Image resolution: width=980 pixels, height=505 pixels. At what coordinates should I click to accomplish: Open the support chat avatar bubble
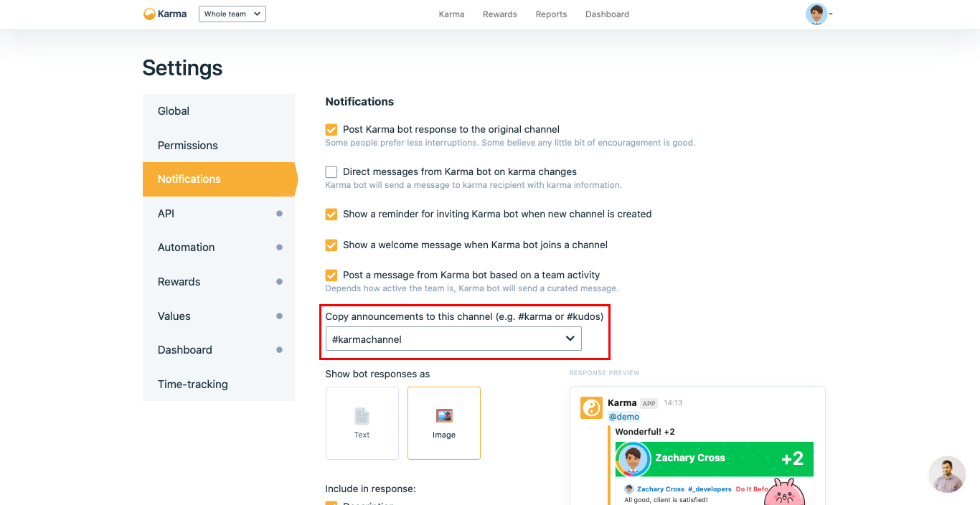947,474
